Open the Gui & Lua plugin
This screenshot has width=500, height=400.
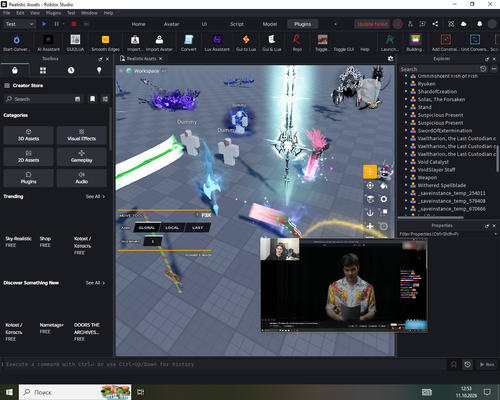point(271,43)
